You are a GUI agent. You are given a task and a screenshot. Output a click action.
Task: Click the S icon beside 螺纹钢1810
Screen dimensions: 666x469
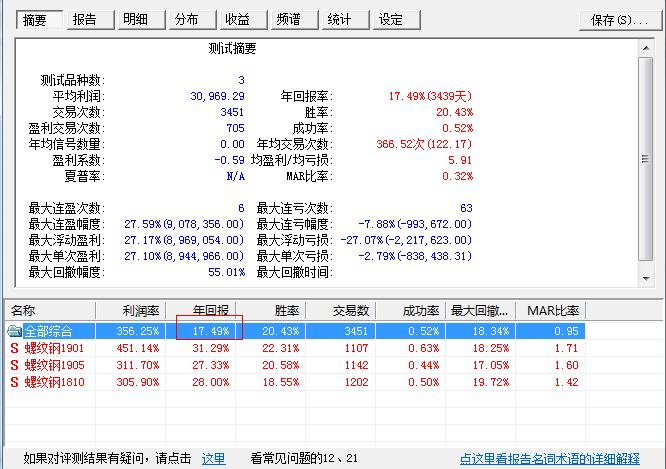pyautogui.click(x=14, y=382)
